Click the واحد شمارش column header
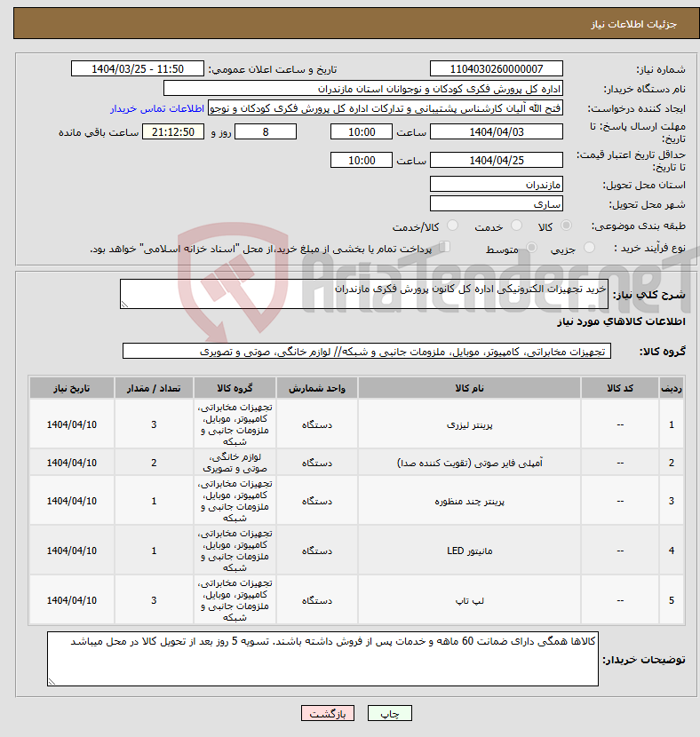Screen dimensions: 700x737 (x=317, y=388)
